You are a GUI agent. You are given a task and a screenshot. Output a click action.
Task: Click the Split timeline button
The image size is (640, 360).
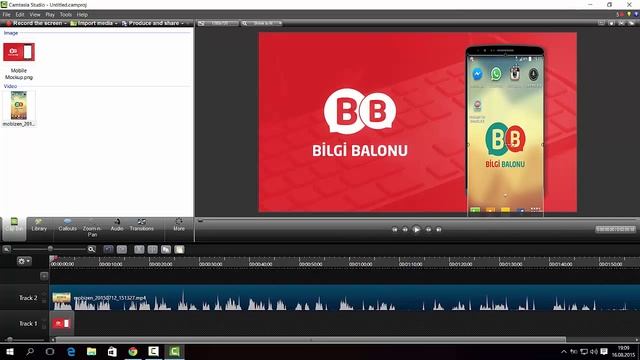[152, 249]
